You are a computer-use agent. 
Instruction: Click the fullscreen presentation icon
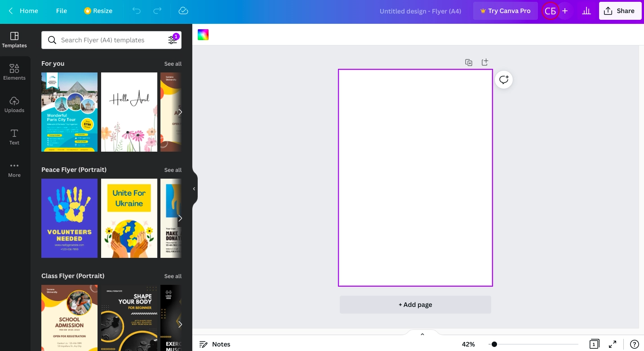click(612, 344)
